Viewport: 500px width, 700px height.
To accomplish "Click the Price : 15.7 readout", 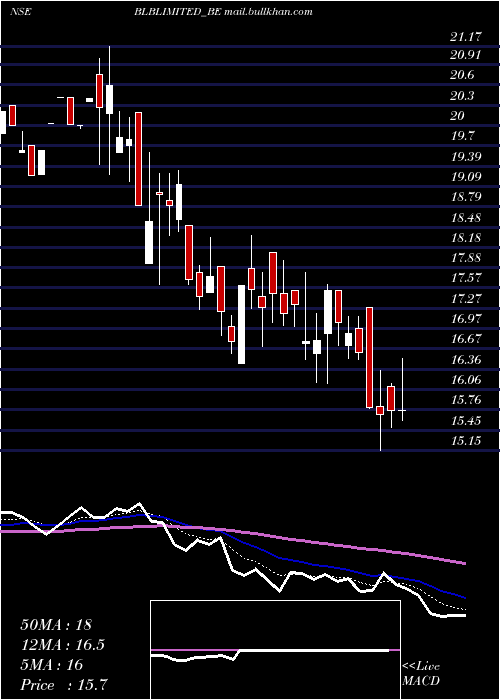I will tap(64, 685).
